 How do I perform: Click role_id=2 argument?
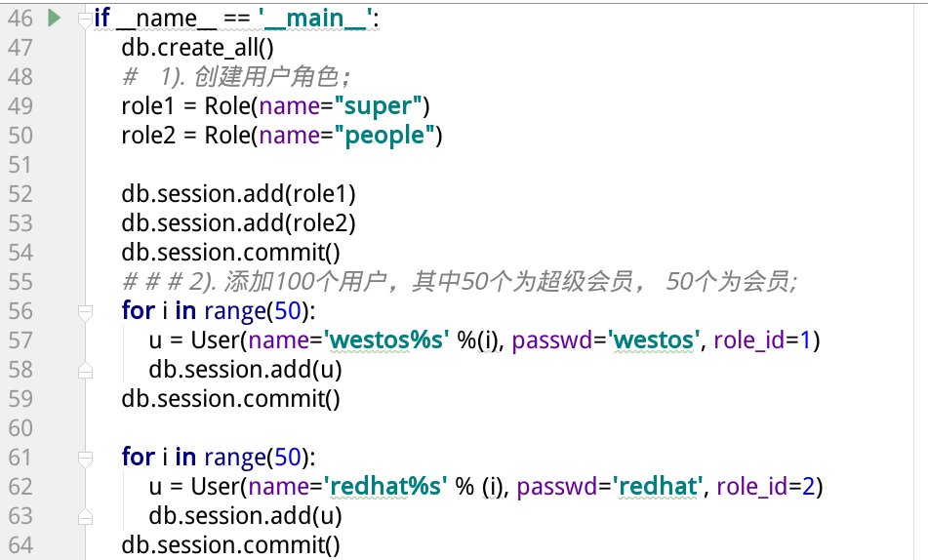(766, 487)
